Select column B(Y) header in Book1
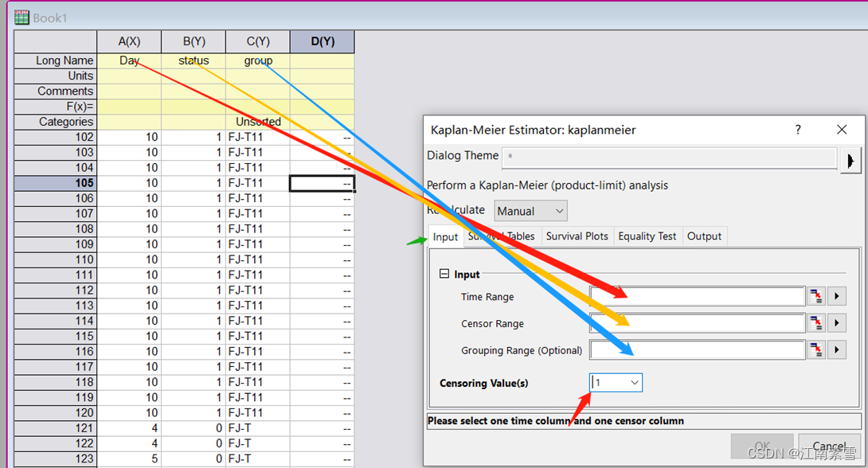This screenshot has height=468, width=868. tap(194, 41)
